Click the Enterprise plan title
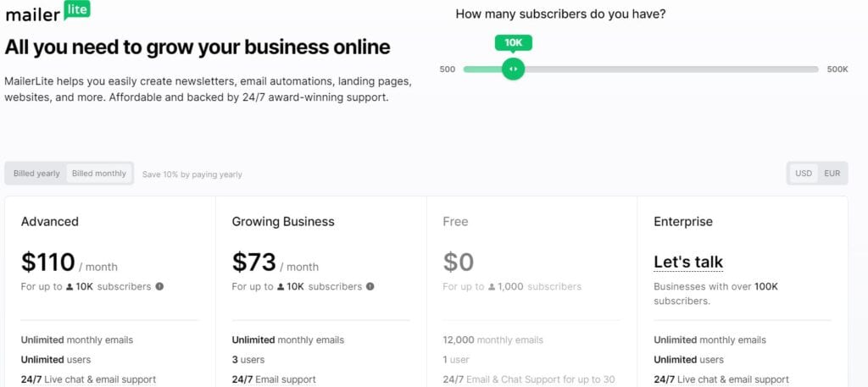 [683, 222]
